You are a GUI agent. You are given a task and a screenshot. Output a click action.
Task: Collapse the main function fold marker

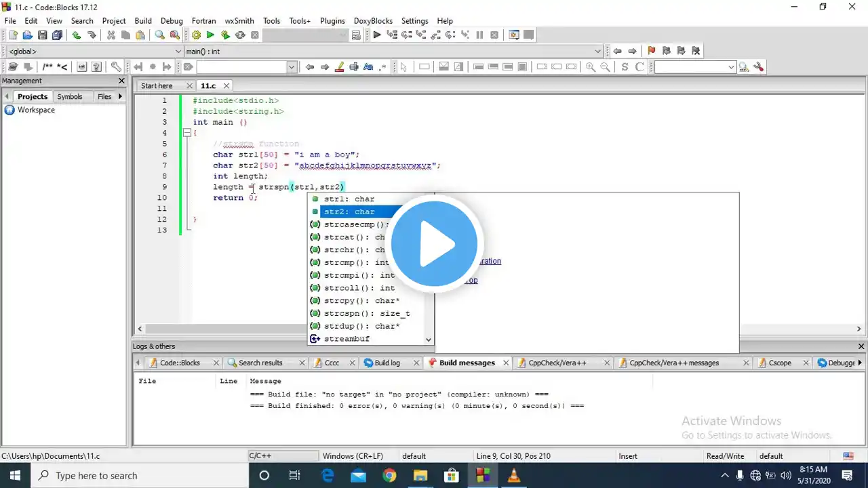click(x=187, y=134)
